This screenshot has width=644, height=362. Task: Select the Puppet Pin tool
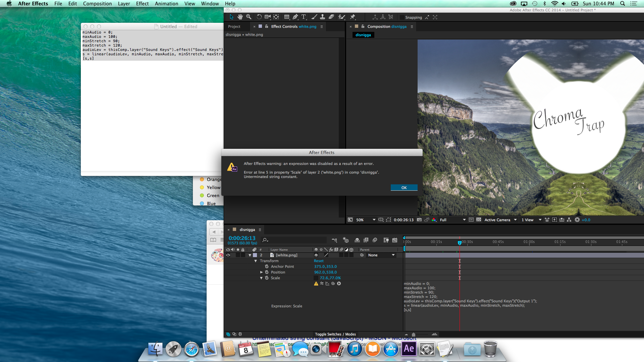(x=353, y=17)
